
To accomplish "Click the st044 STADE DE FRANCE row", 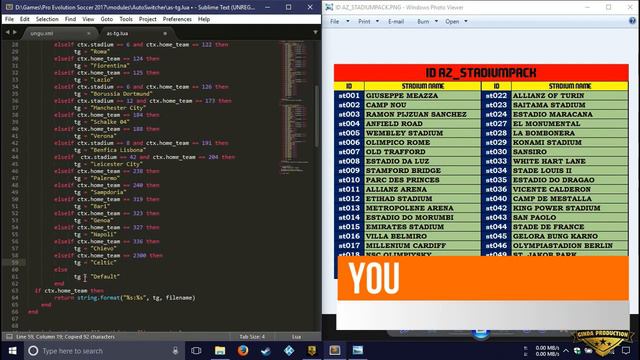I will [x=555, y=227].
